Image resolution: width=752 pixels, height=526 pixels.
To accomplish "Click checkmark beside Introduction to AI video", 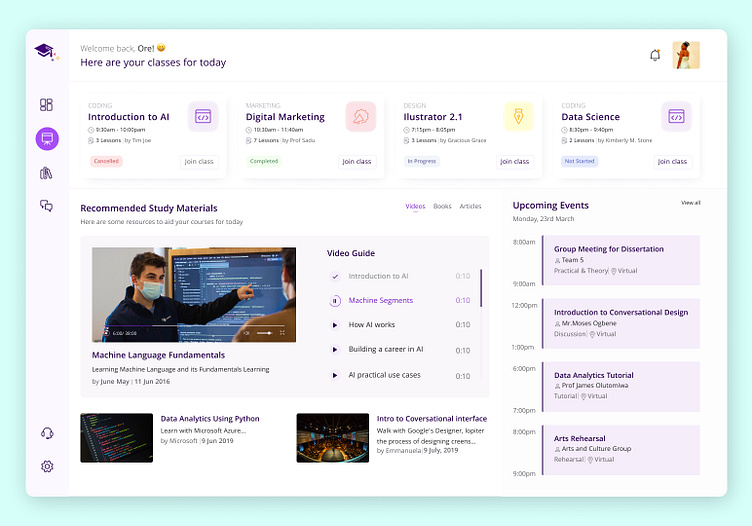I will click(x=335, y=277).
